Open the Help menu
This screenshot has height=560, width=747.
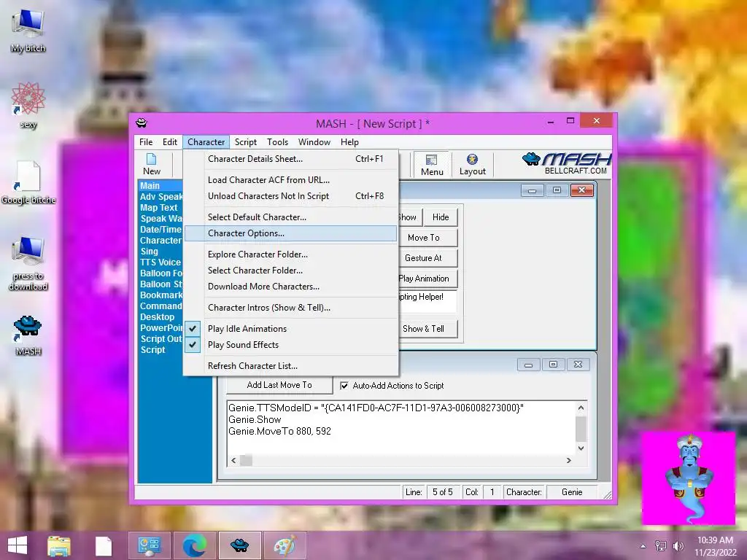click(x=349, y=142)
